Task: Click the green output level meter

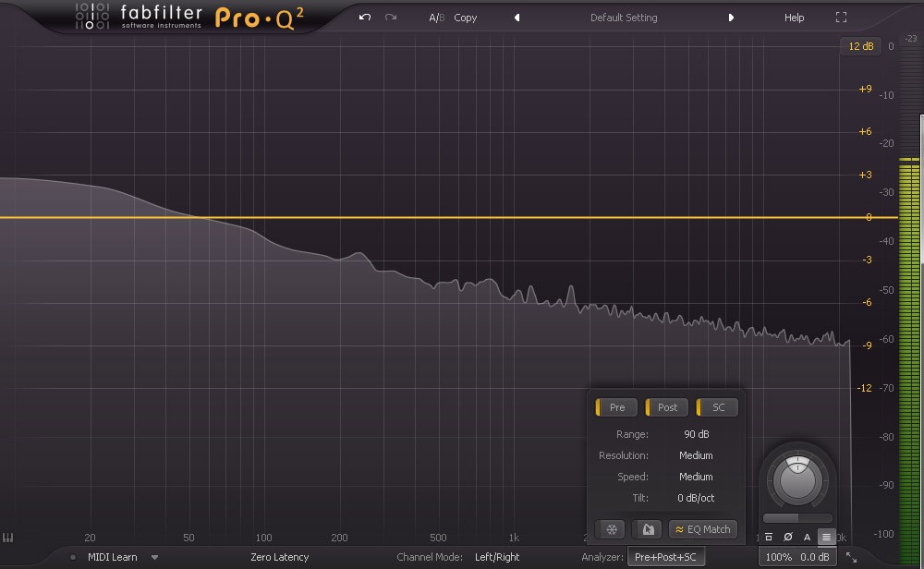Action: [909, 359]
